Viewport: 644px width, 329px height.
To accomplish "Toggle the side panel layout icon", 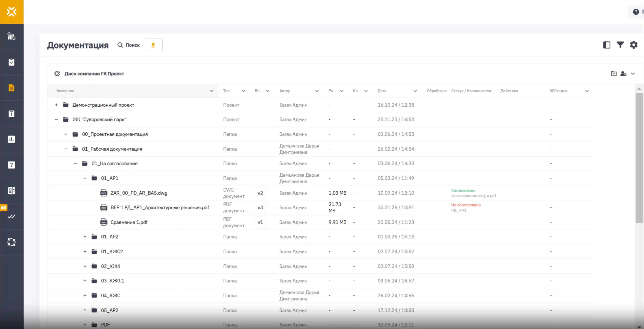I will coord(606,45).
